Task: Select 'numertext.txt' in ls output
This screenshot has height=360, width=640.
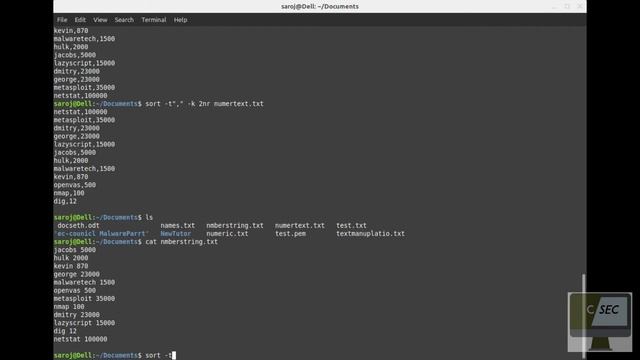Action: (x=300, y=225)
